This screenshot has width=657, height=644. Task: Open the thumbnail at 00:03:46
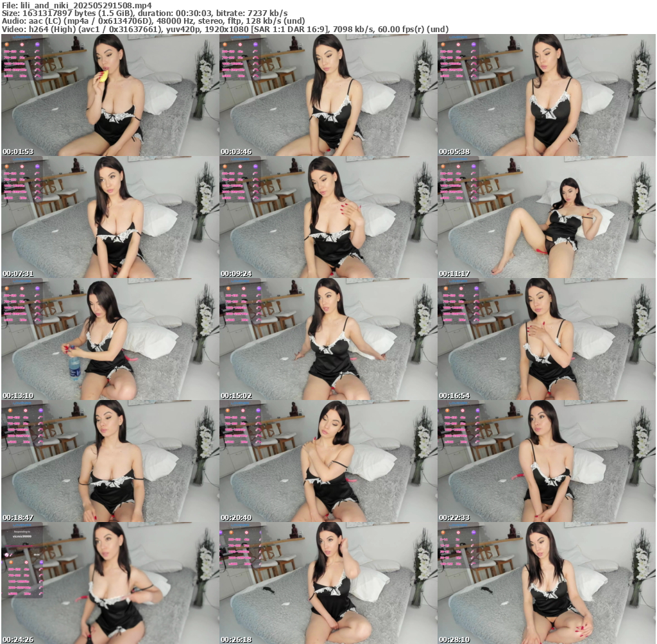point(328,95)
